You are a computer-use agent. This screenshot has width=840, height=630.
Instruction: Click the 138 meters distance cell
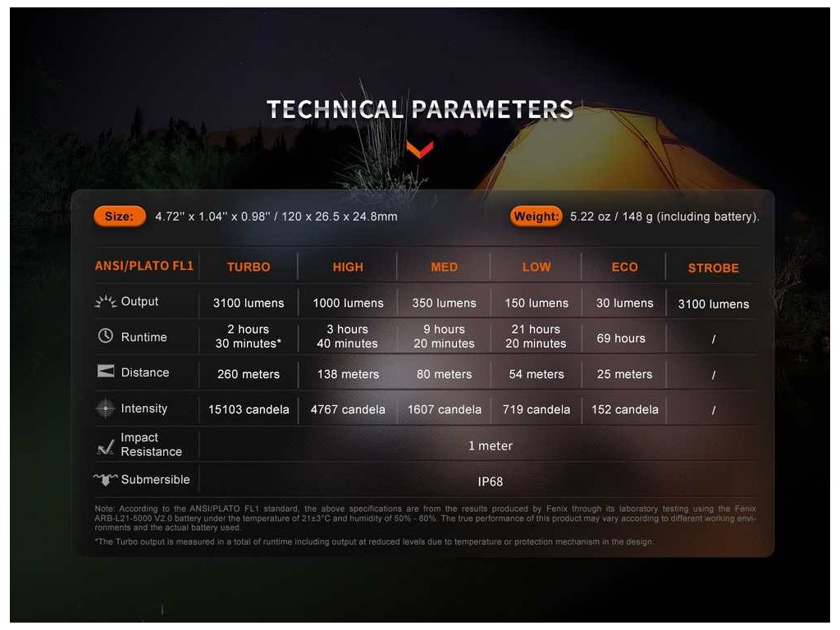point(348,374)
